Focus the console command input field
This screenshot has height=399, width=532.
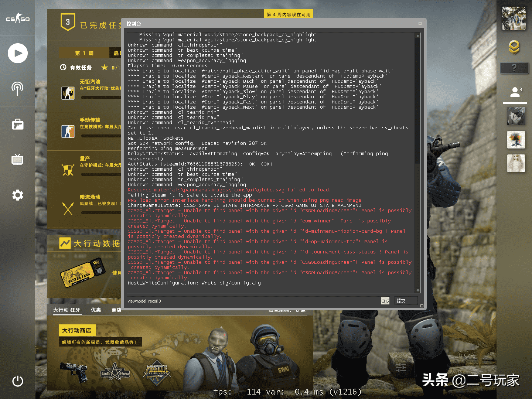[253, 301]
